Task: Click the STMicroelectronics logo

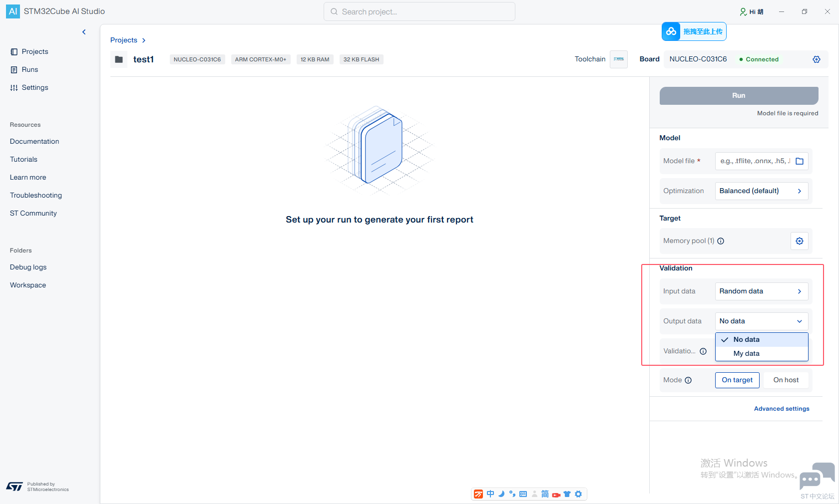Action: [x=14, y=487]
